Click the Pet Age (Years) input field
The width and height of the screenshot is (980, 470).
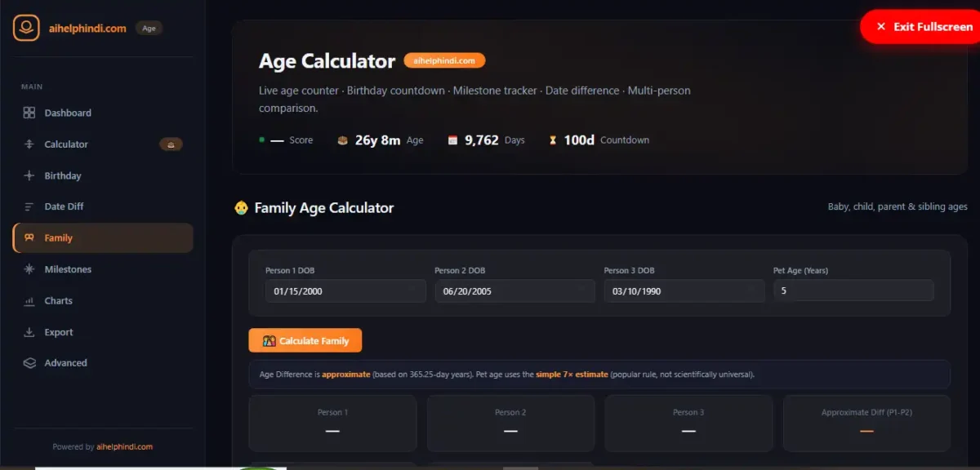(853, 290)
